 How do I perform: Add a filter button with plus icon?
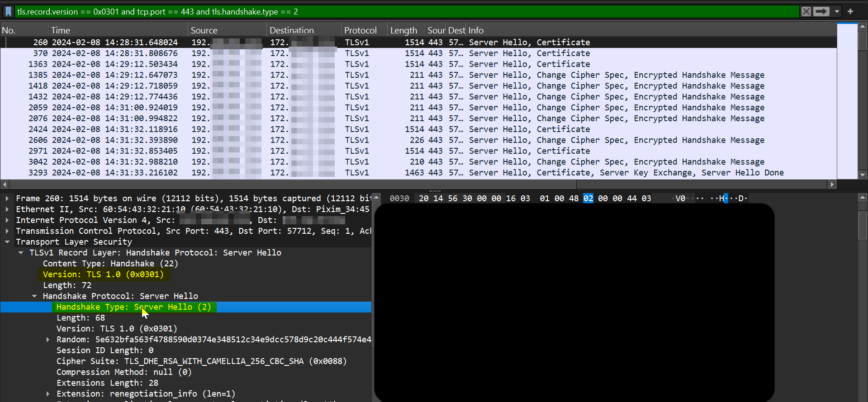[850, 11]
